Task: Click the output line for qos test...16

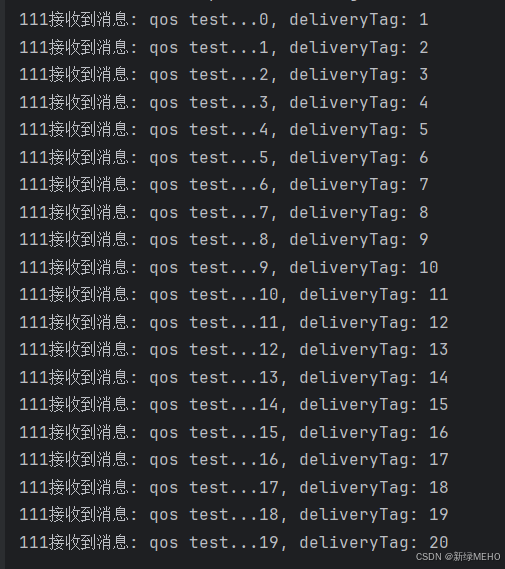Action: pos(234,460)
